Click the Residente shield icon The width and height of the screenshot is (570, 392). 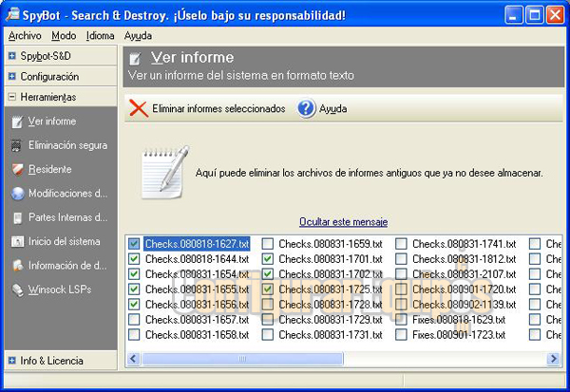tap(17, 169)
